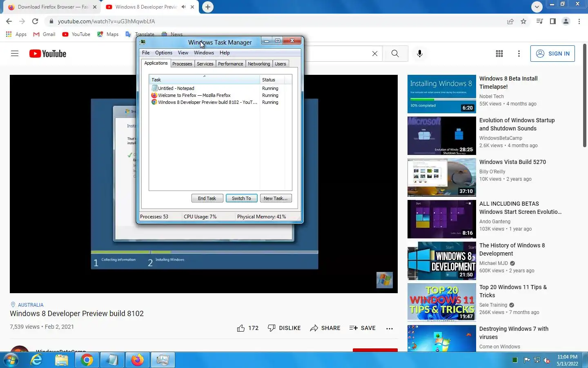Open the Apps bookmarks shortcut
The image size is (588, 368).
pyautogui.click(x=16, y=34)
